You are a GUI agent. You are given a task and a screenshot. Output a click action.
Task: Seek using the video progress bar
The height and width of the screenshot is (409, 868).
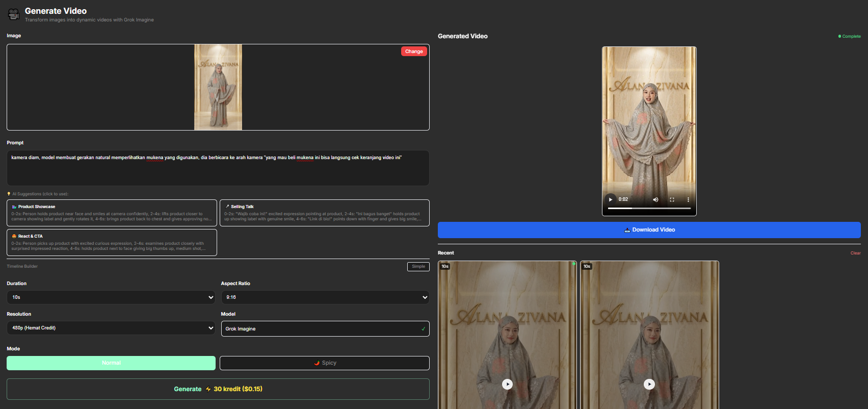pyautogui.click(x=649, y=208)
